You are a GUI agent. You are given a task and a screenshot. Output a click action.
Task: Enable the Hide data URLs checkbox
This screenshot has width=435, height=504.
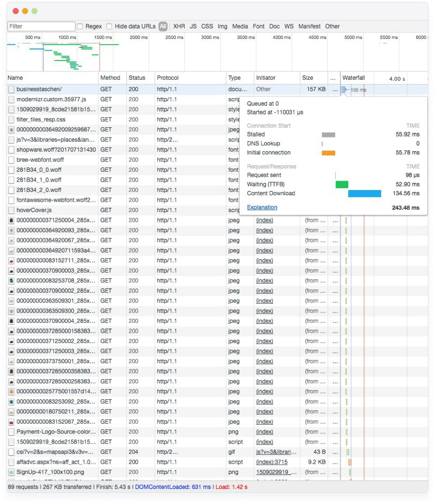[x=109, y=26]
